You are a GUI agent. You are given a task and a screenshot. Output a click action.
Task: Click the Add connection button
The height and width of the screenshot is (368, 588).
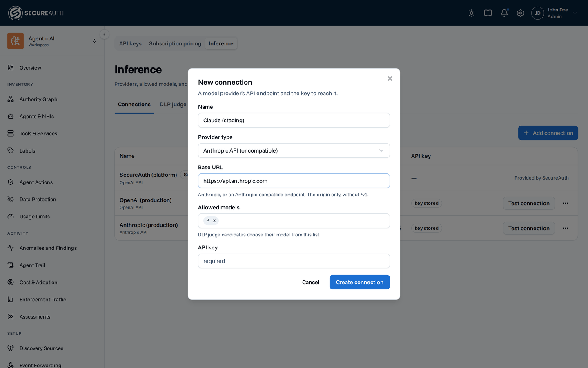point(548,133)
